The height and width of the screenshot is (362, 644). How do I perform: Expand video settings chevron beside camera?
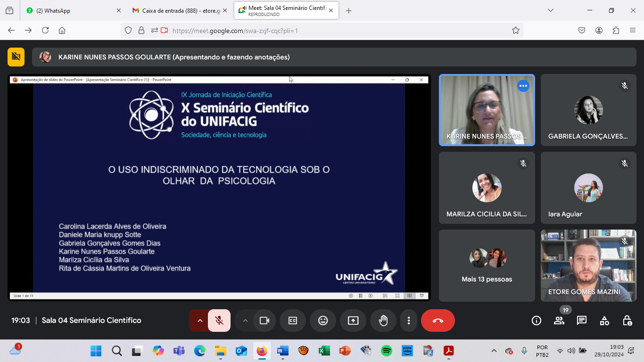pyautogui.click(x=245, y=321)
